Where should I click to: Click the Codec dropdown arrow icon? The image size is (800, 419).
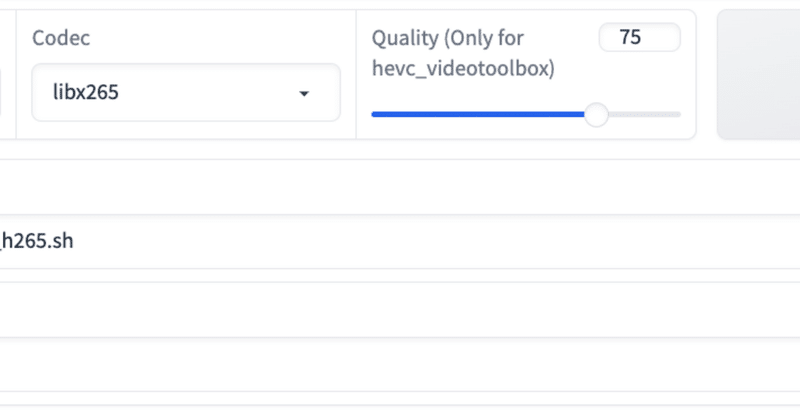304,93
